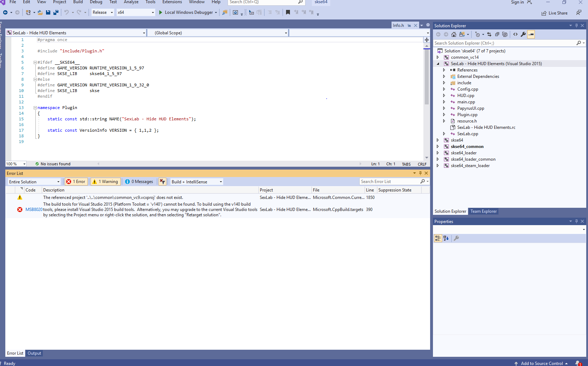Click the Navigate Backward arrow in the toolbar

point(5,12)
